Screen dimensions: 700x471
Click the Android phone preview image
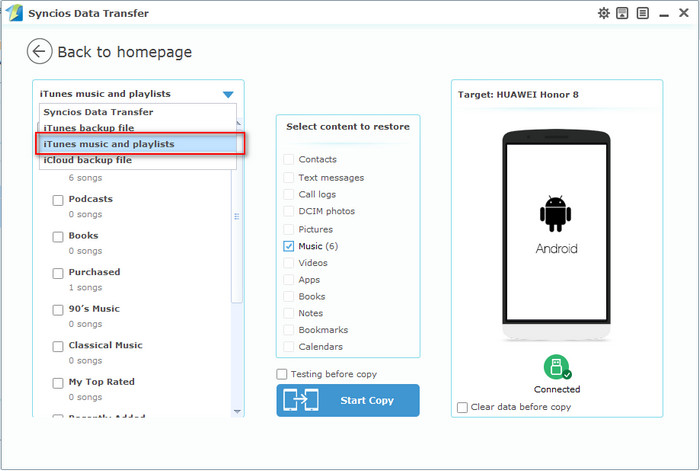click(556, 235)
